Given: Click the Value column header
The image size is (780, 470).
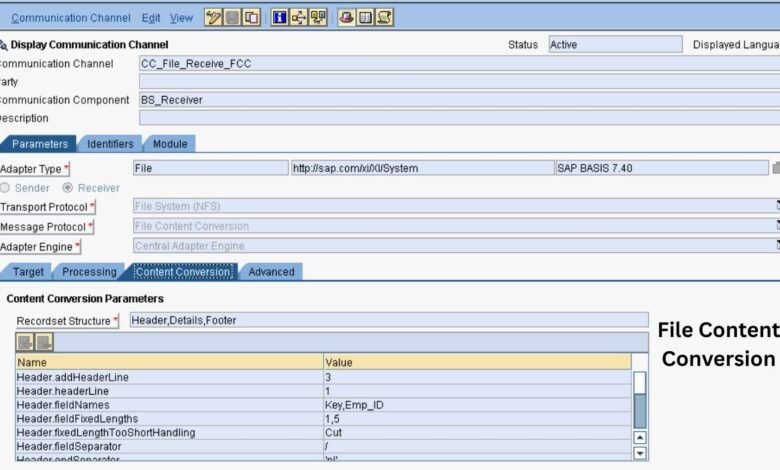Looking at the screenshot, I should (x=478, y=362).
